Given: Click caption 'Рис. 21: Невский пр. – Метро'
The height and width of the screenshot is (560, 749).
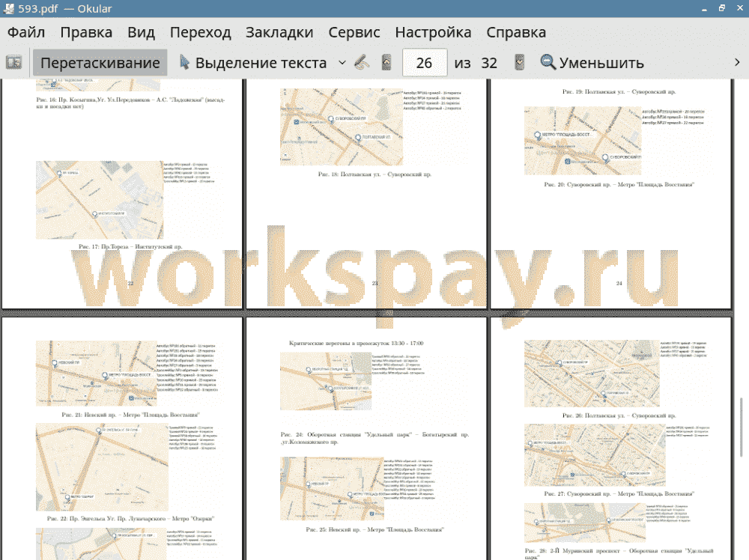Looking at the screenshot, I should tap(130, 415).
